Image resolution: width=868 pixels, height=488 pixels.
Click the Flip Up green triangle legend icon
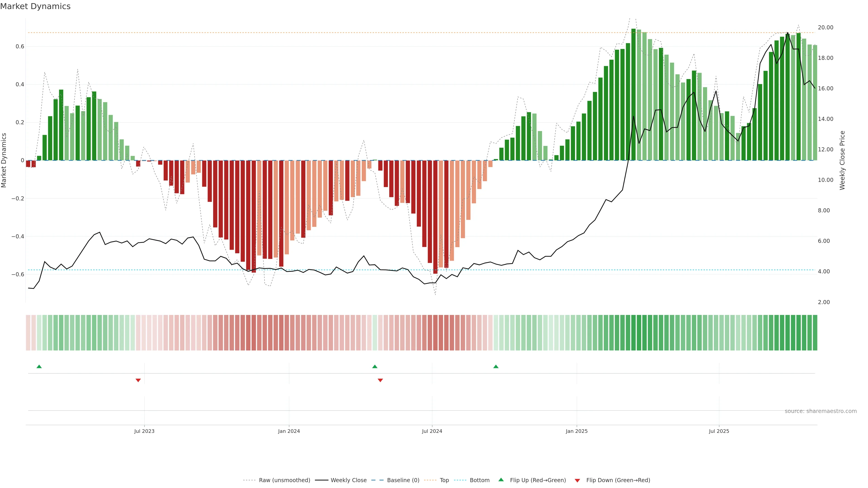click(x=501, y=480)
